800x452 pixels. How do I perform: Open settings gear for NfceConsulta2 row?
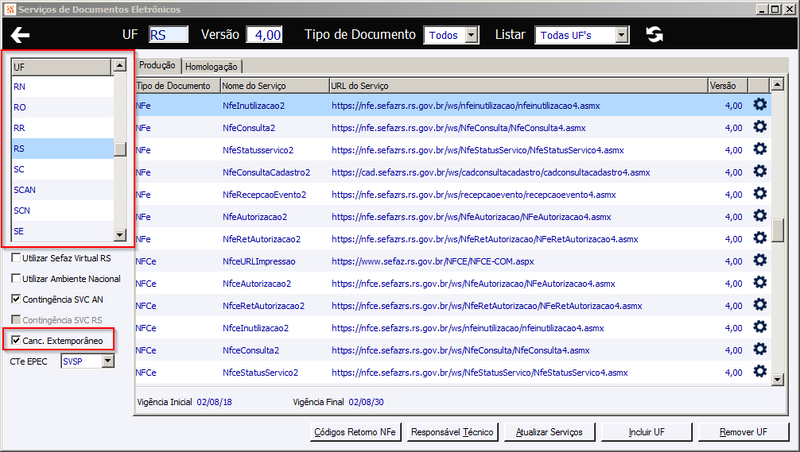(760, 349)
